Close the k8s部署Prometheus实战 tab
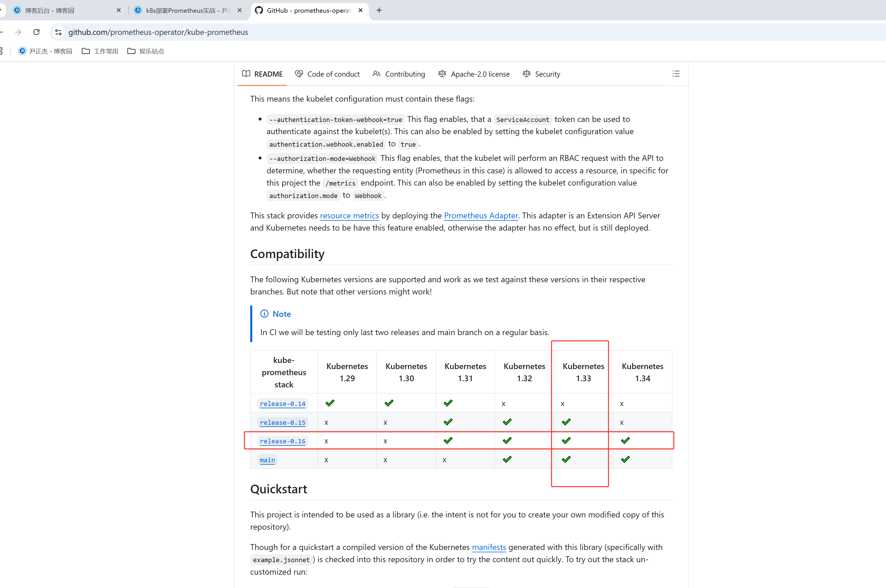The width and height of the screenshot is (886, 588). coord(239,10)
